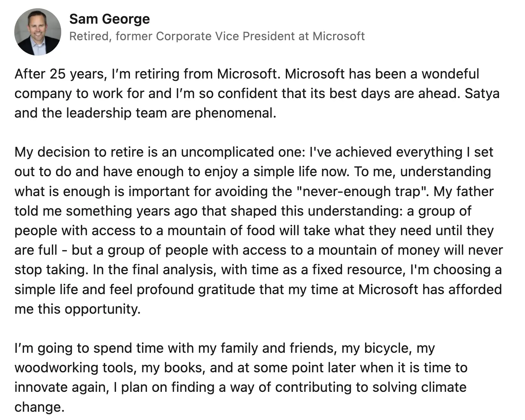Click the author name Sam George

[110, 19]
